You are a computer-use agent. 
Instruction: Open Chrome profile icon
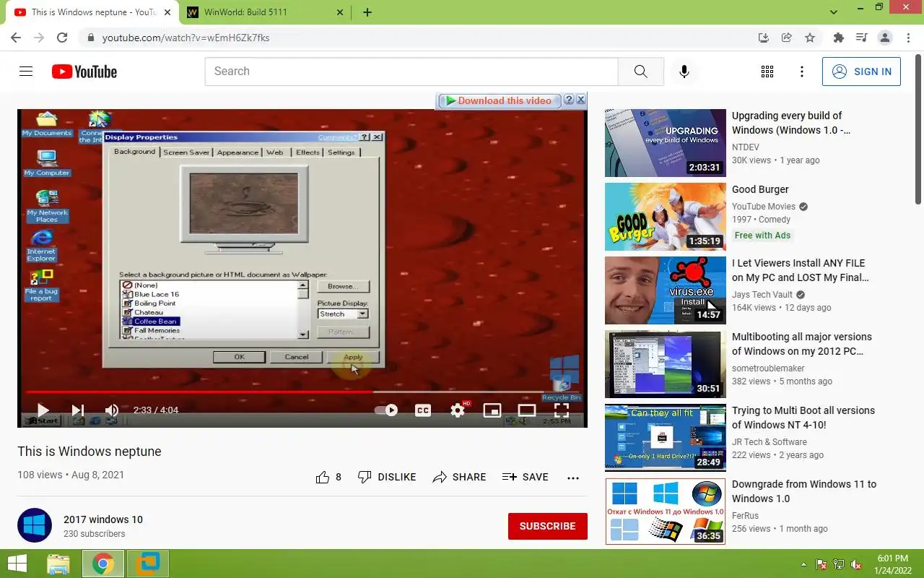point(884,38)
